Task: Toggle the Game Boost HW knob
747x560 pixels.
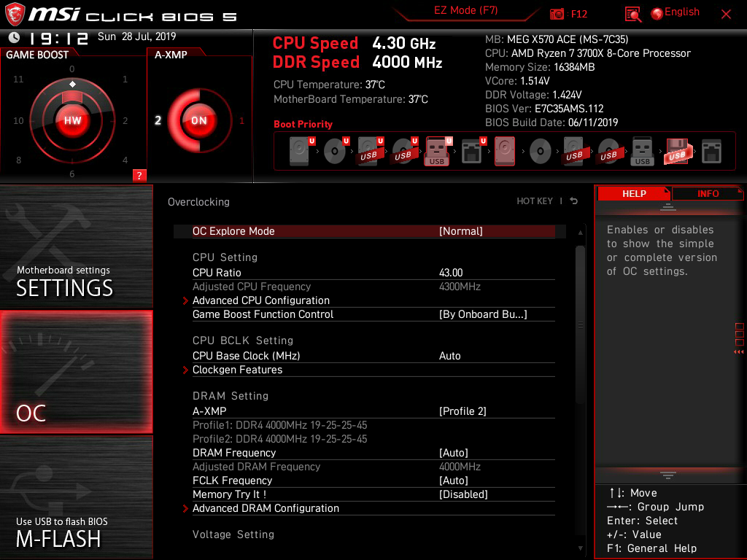Action: coord(72,120)
